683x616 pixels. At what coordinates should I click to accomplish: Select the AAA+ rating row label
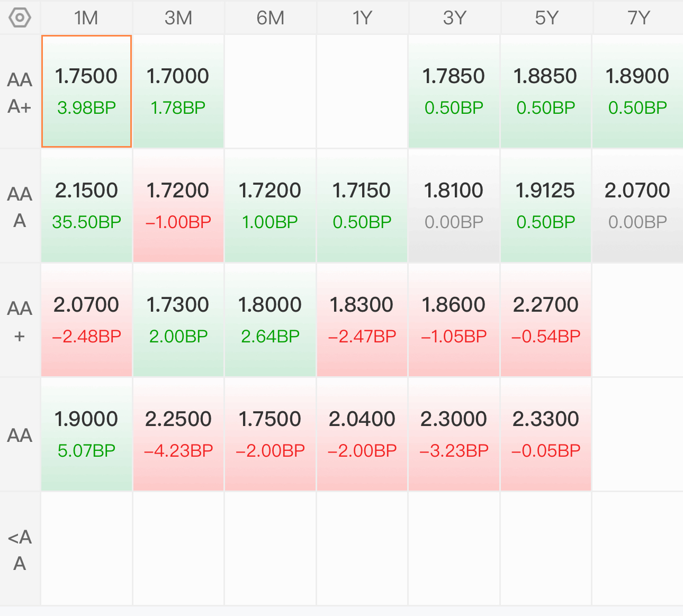20,93
